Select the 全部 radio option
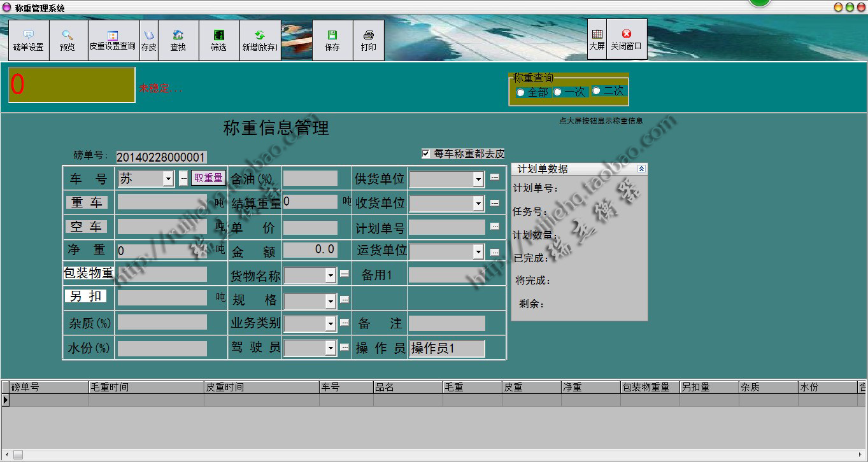 (521, 92)
